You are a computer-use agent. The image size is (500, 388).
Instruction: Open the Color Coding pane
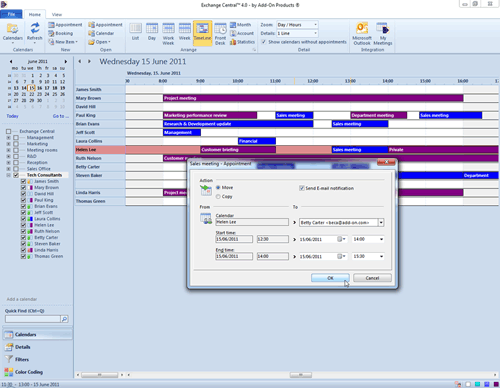tap(38, 372)
